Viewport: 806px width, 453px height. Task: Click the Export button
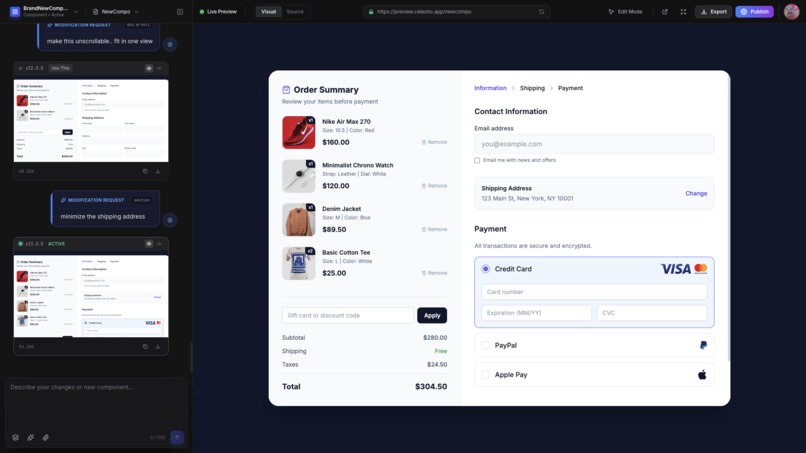713,11
